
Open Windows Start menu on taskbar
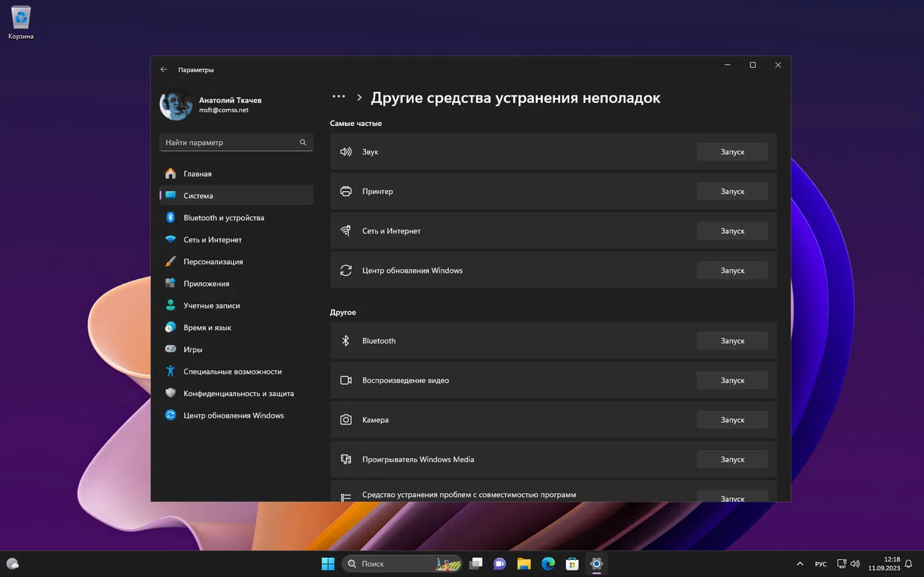coord(328,563)
